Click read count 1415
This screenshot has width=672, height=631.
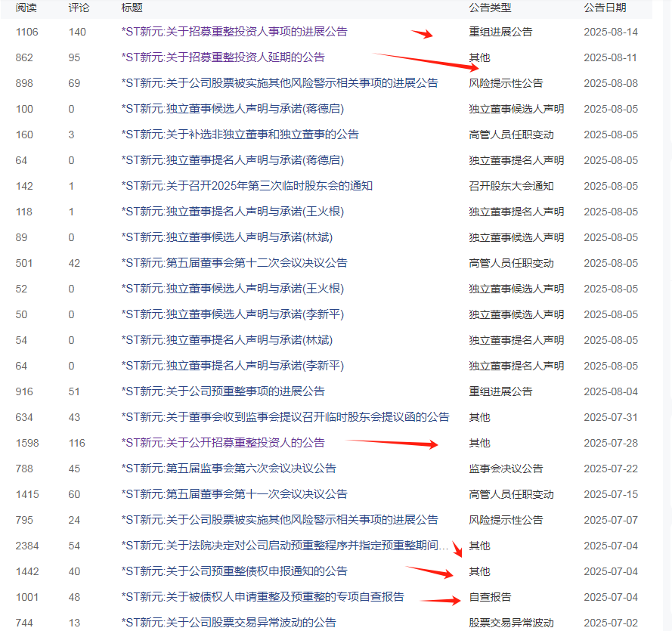tap(27, 495)
